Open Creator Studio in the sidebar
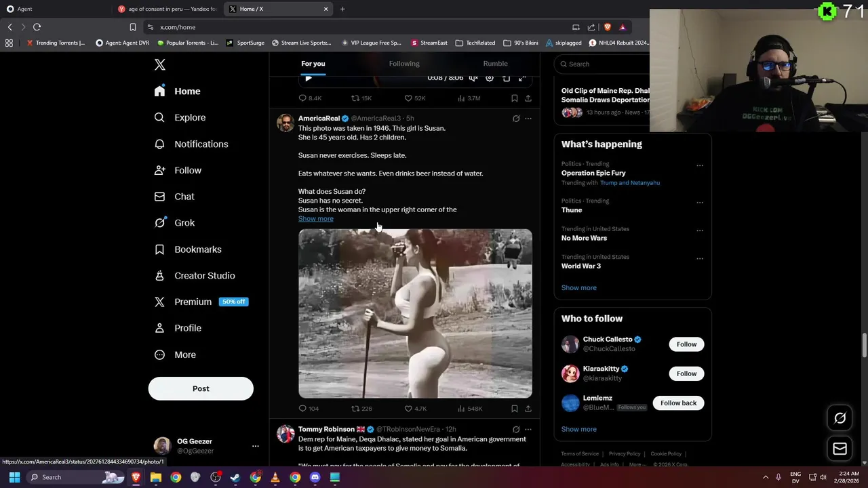The height and width of the screenshot is (488, 868). (x=195, y=276)
